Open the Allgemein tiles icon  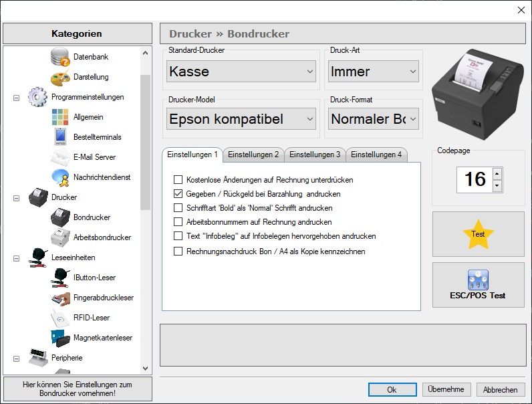point(60,117)
